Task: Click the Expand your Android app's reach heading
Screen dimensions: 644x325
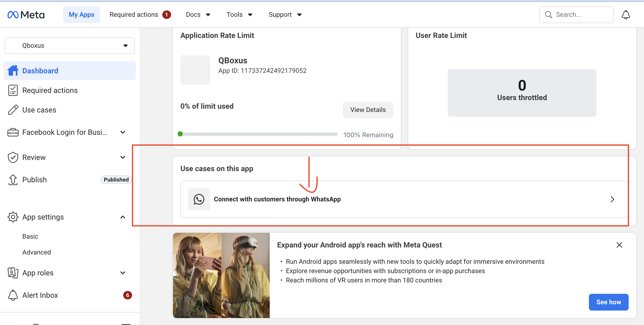Action: 359,245
